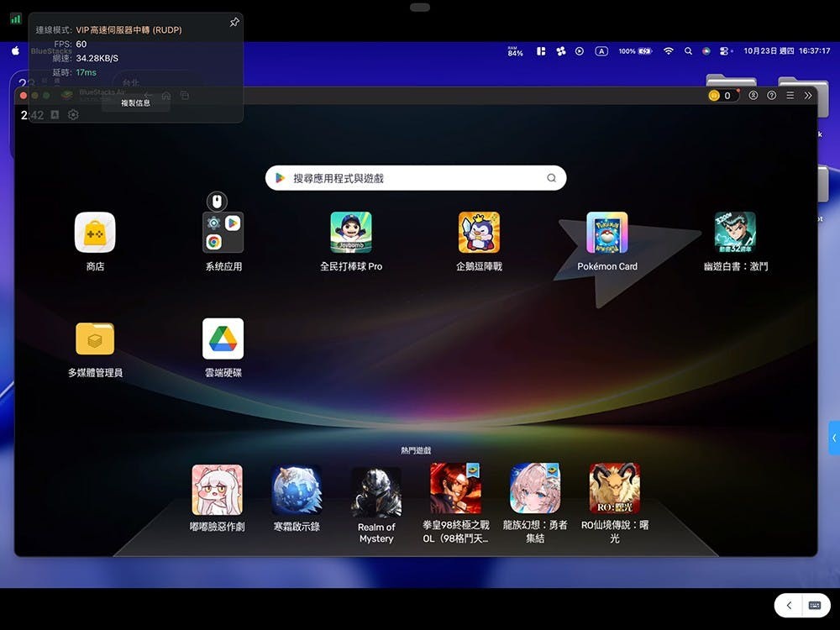840x630 pixels.
Task: Launch 幽遊白書：激鬥 game
Action: pos(735,233)
